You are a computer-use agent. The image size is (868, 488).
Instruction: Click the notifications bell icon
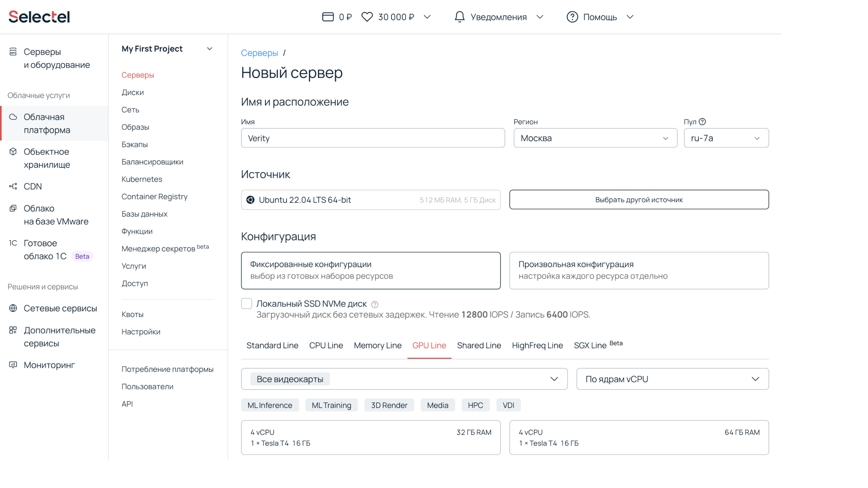(459, 17)
